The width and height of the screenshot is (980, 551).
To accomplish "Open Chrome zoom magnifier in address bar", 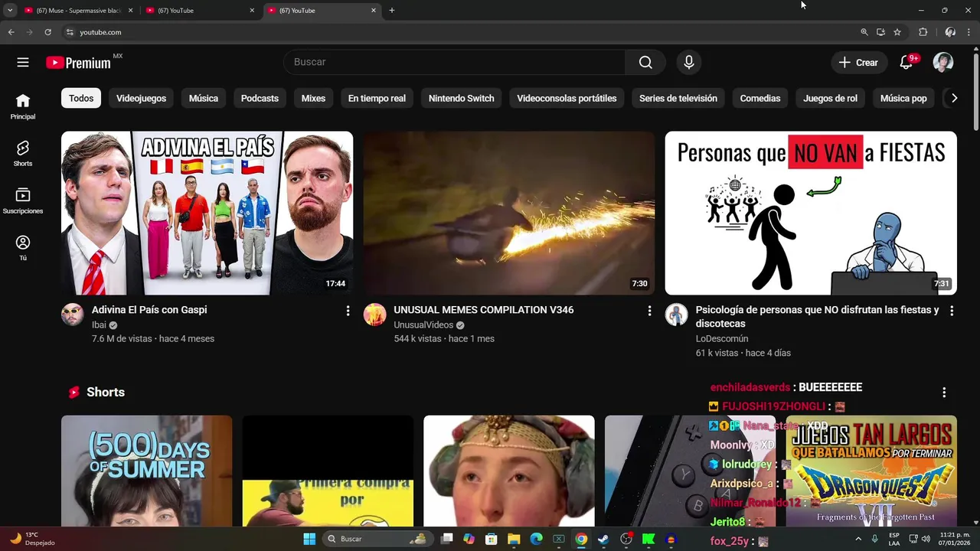I will pyautogui.click(x=864, y=32).
